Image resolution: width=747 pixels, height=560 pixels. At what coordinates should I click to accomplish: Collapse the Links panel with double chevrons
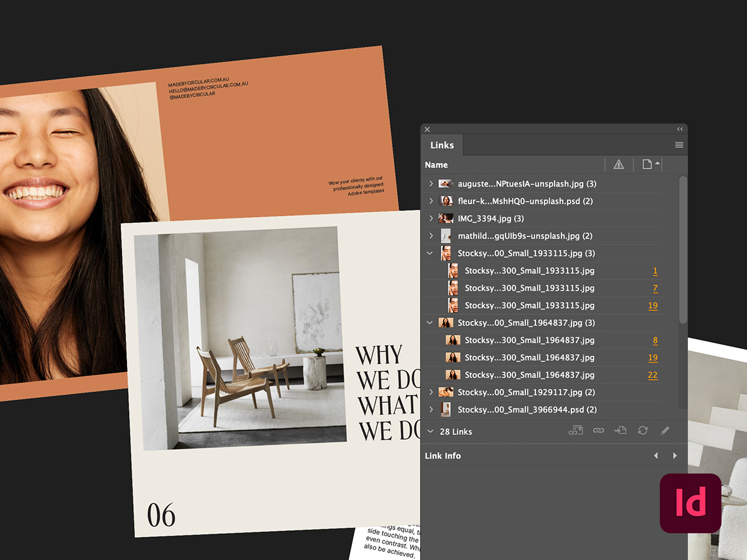pos(680,129)
